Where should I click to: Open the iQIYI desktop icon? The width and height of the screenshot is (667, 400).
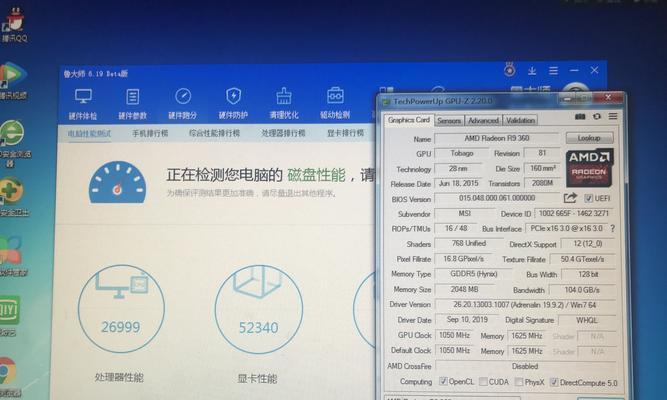click(9, 315)
